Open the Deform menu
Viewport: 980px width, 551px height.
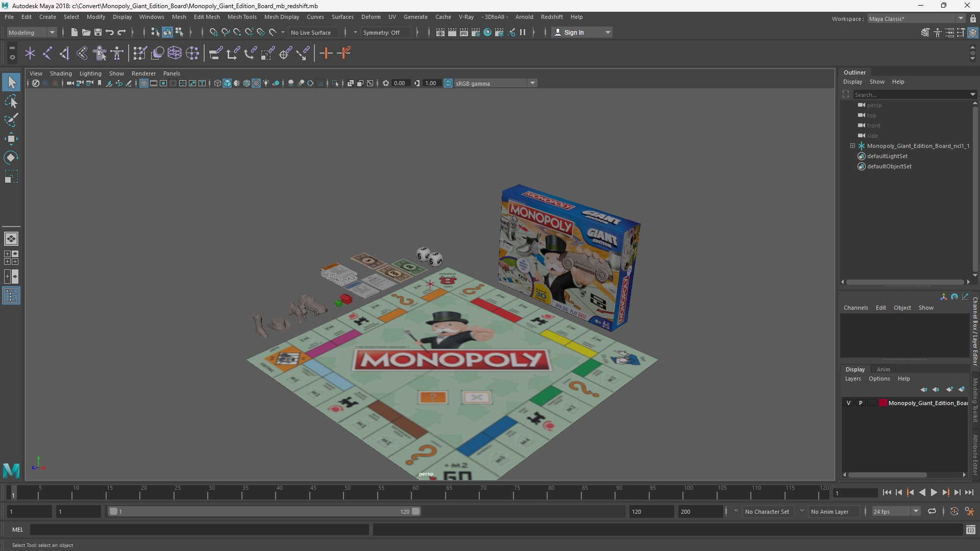[371, 17]
